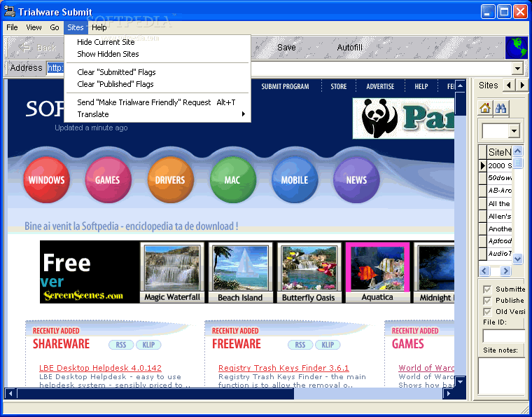Open the View menu
This screenshot has width=532, height=417.
click(34, 27)
